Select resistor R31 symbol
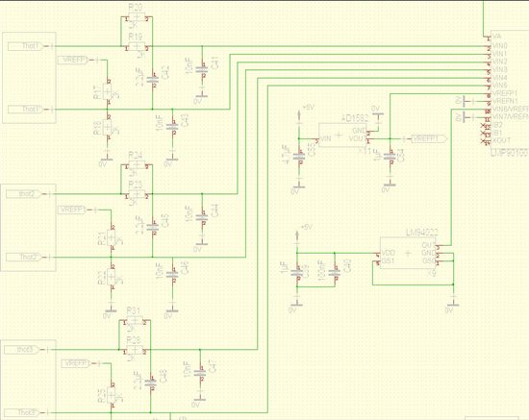The image size is (529, 420). [135, 321]
